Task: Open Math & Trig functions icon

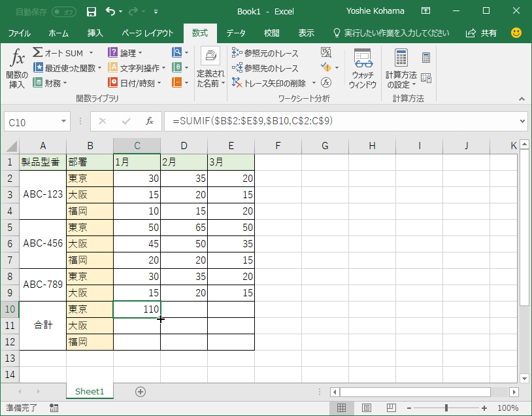Action: pos(176,67)
